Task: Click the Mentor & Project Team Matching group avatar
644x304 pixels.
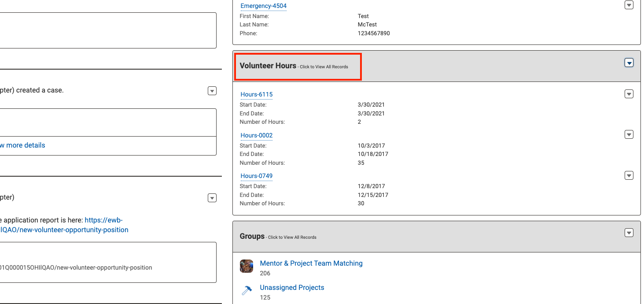Action: [x=247, y=266]
